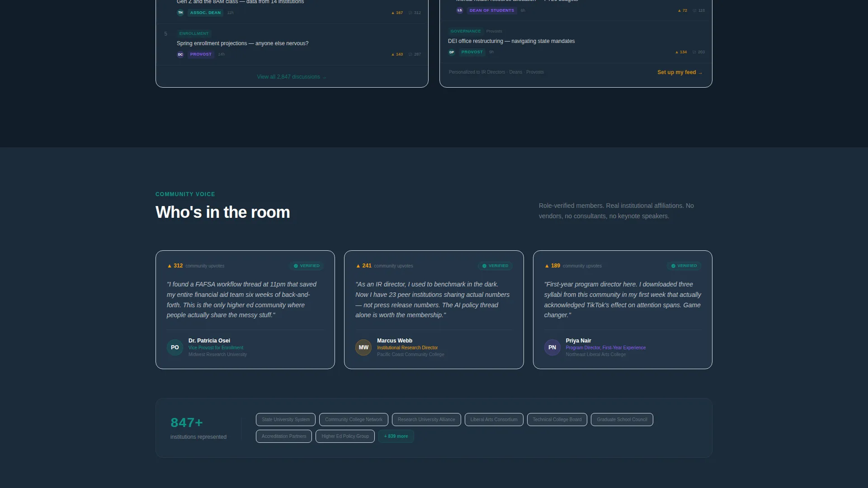Select the State University System chip
This screenshot has width=868, height=488.
286,419
